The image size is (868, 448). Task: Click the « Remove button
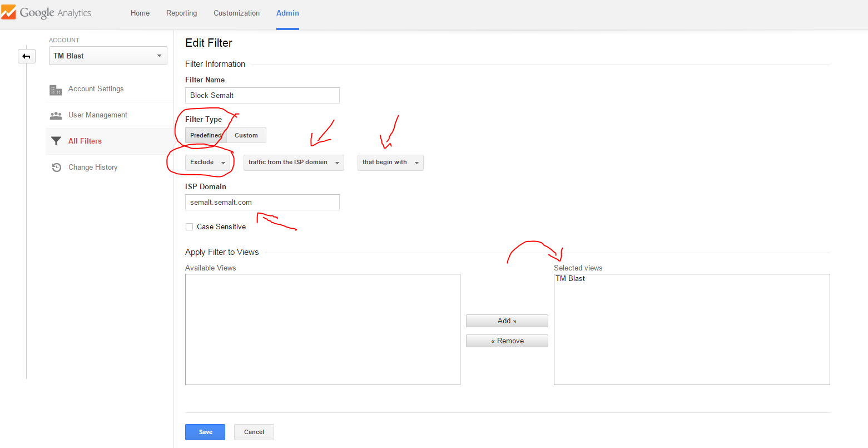[507, 341]
